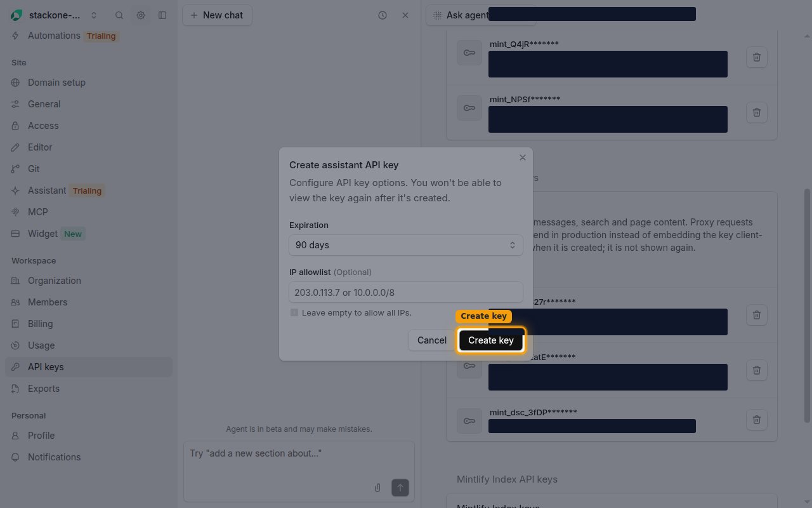Open Notifications settings

(89, 457)
